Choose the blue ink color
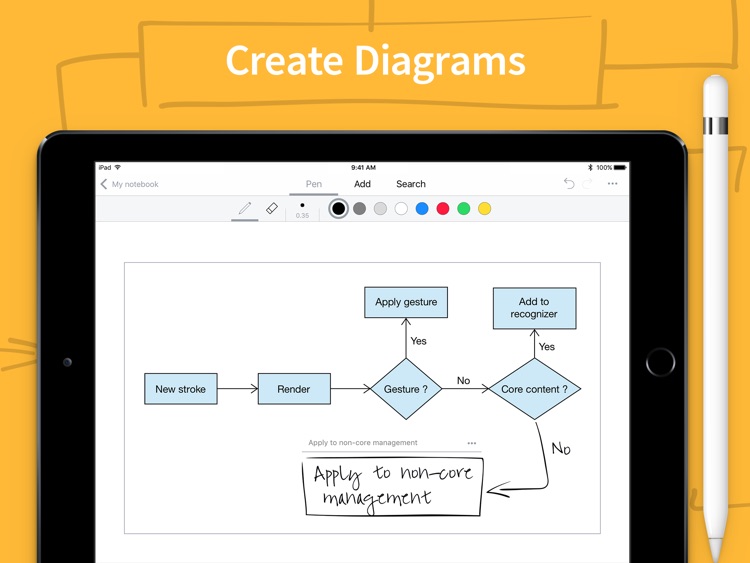This screenshot has height=563, width=750. (x=422, y=209)
